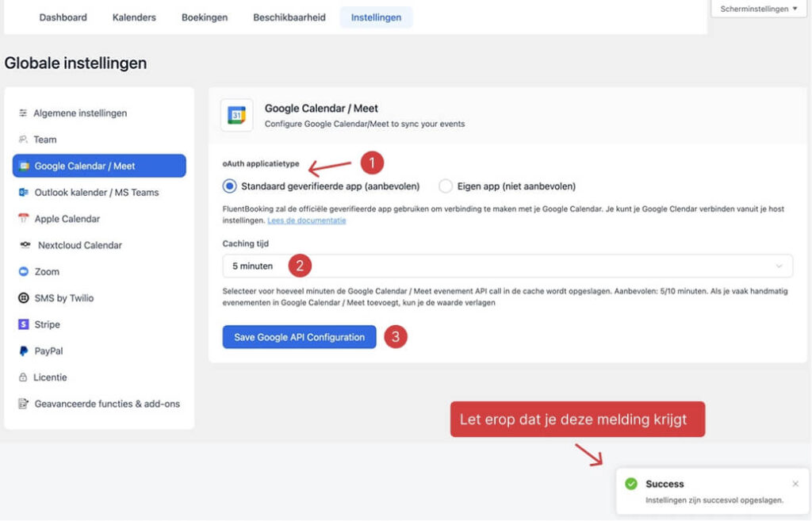The height and width of the screenshot is (521, 812).
Task: Open Algemene instellingen in sidebar
Action: tap(99, 113)
